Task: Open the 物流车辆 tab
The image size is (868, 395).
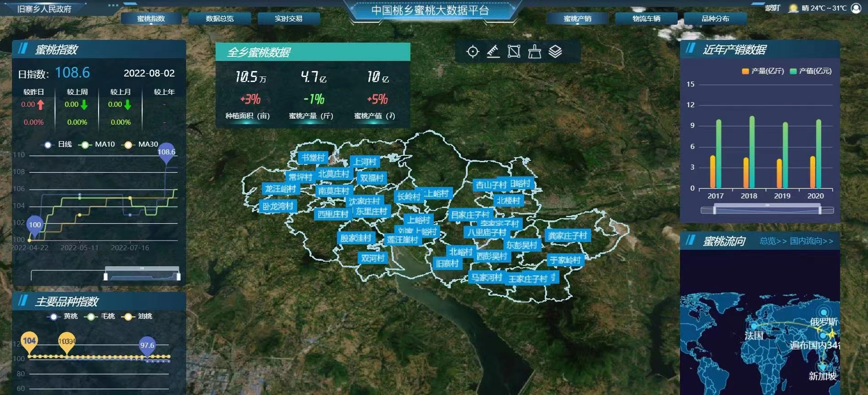Action: [646, 19]
